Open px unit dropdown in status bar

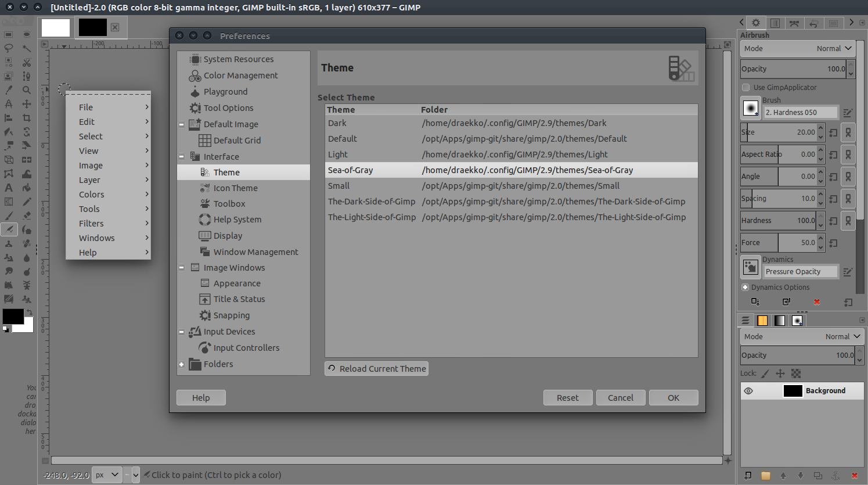pyautogui.click(x=107, y=475)
